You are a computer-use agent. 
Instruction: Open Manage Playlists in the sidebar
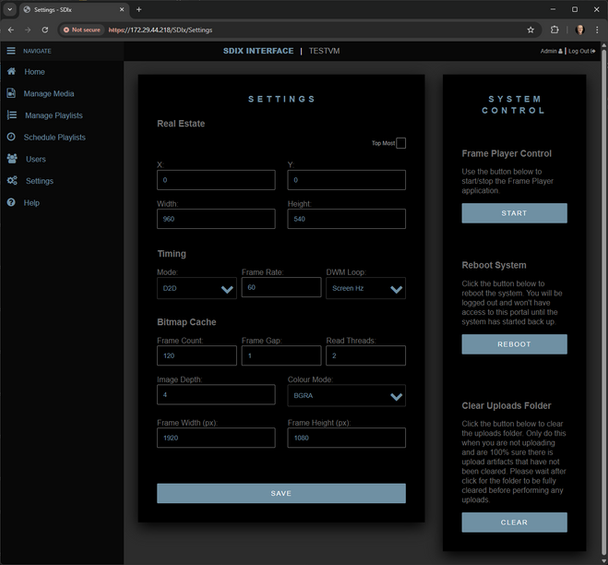[54, 116]
